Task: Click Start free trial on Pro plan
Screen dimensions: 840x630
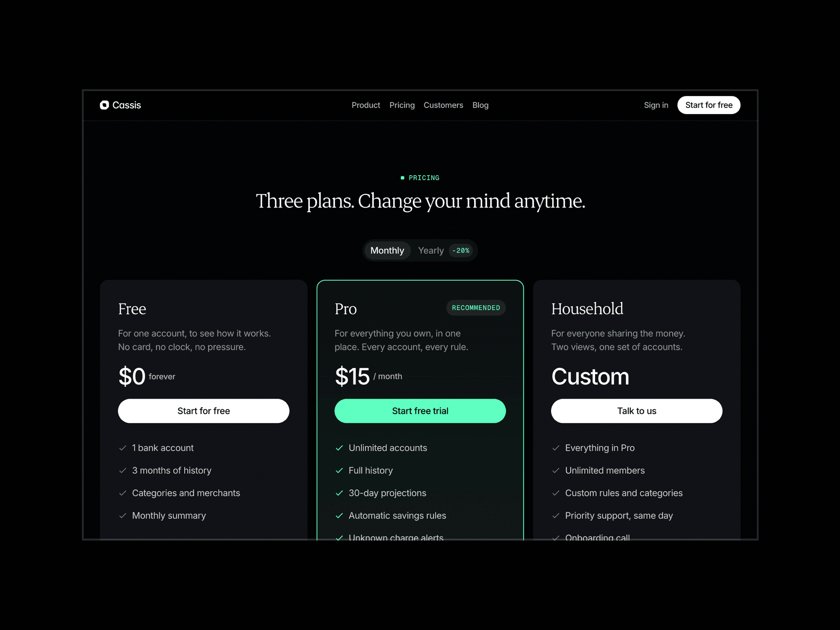Action: (x=420, y=411)
